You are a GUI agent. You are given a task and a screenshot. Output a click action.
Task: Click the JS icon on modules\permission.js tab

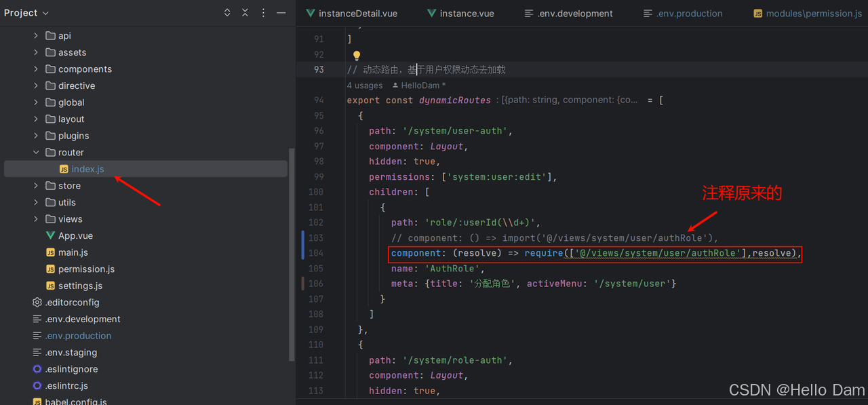click(758, 14)
